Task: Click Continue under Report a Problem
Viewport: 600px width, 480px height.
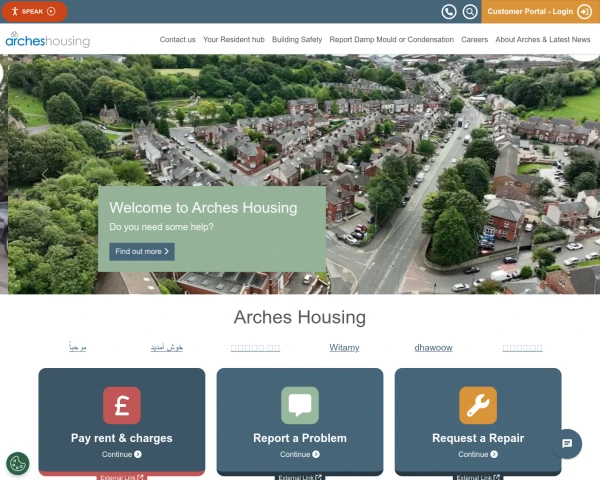Action: (300, 454)
